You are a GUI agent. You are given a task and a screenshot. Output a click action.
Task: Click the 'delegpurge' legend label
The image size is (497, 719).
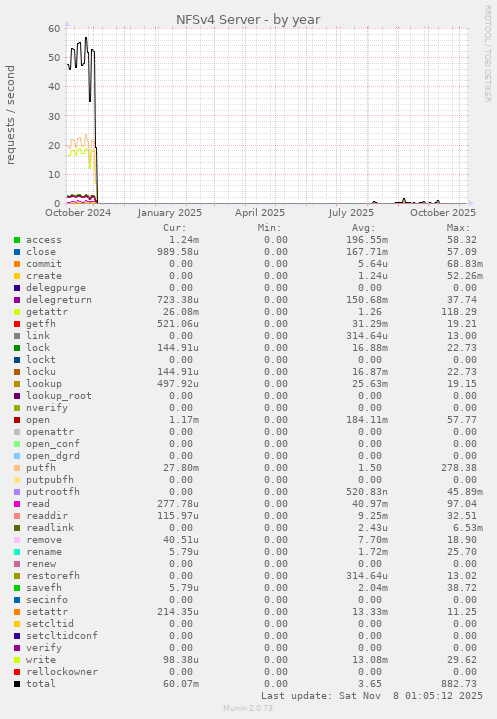click(x=56, y=288)
